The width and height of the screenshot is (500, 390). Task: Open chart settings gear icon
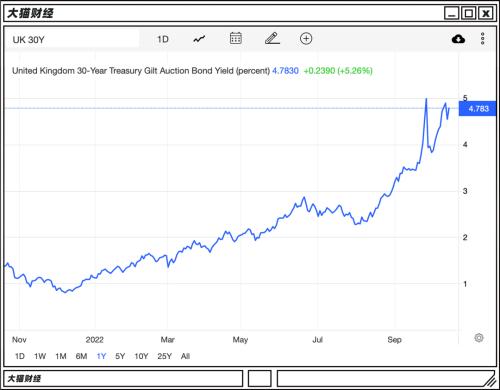click(x=479, y=338)
